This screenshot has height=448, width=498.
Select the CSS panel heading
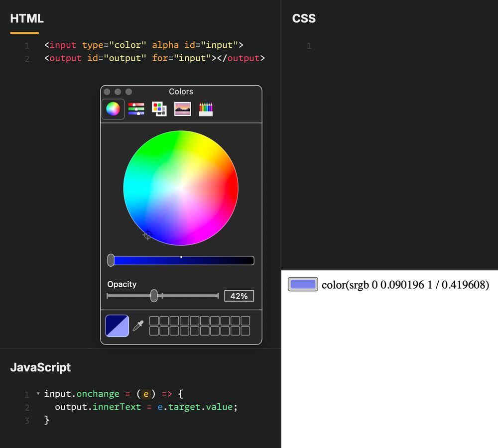click(303, 18)
